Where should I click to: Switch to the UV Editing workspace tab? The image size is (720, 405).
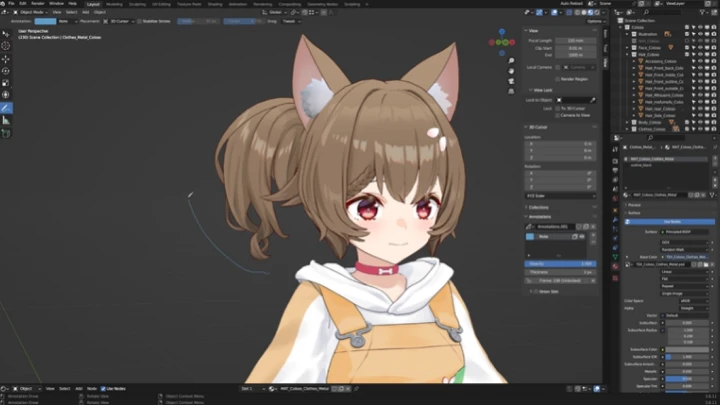[161, 4]
